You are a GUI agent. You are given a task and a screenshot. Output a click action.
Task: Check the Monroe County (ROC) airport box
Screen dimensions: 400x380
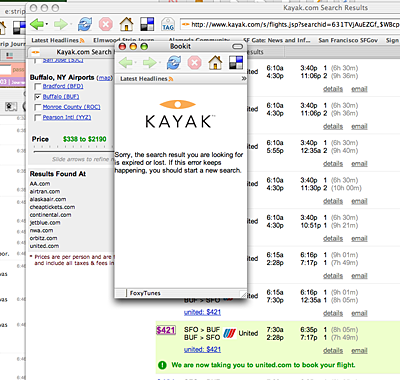(38, 107)
